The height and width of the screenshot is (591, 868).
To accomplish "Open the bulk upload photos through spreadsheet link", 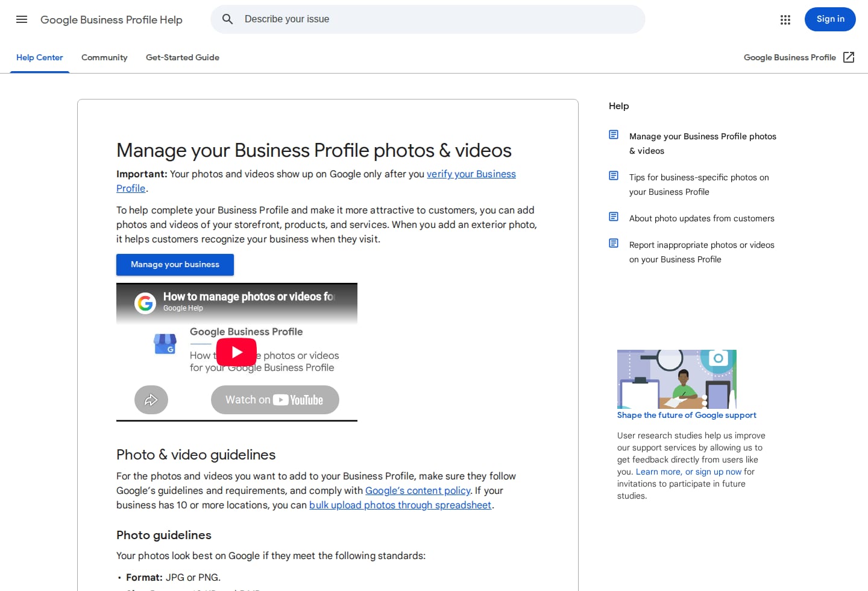I will click(400, 505).
